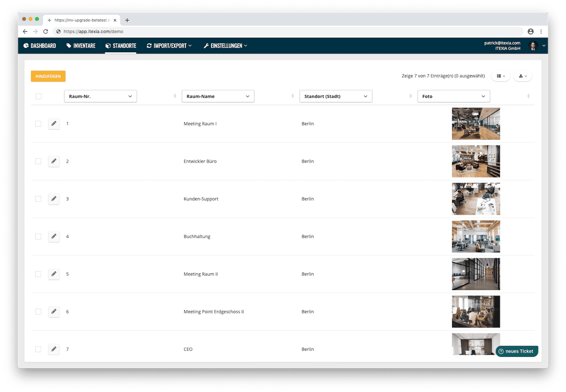
Task: Open the Standort (Stadt) column dropdown
Action: [x=336, y=96]
